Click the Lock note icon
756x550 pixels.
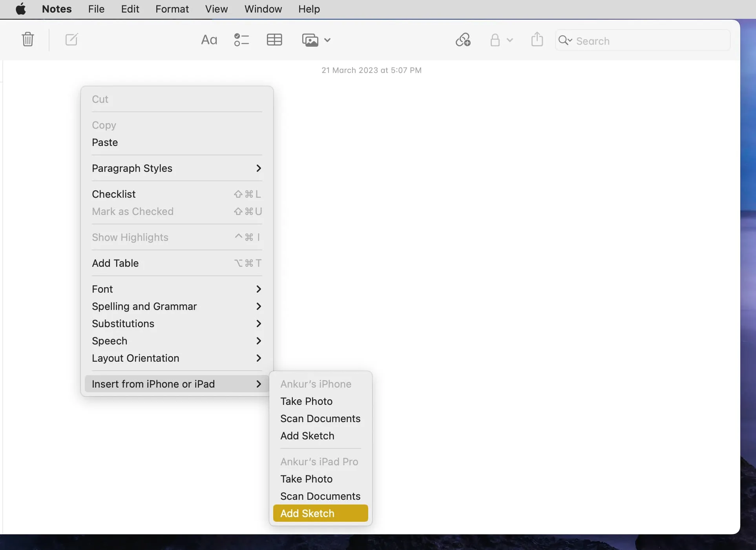point(495,39)
